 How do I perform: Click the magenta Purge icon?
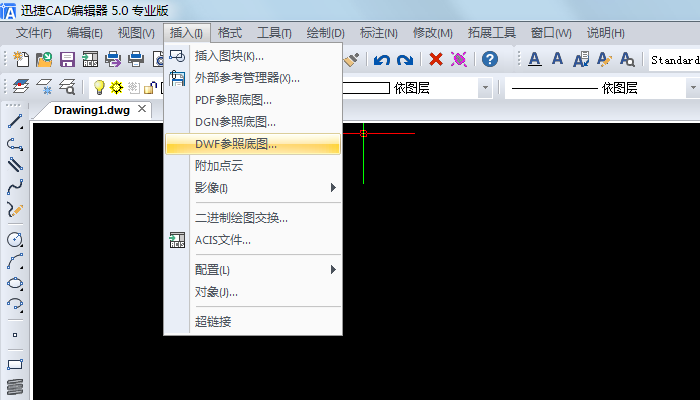coord(458,59)
